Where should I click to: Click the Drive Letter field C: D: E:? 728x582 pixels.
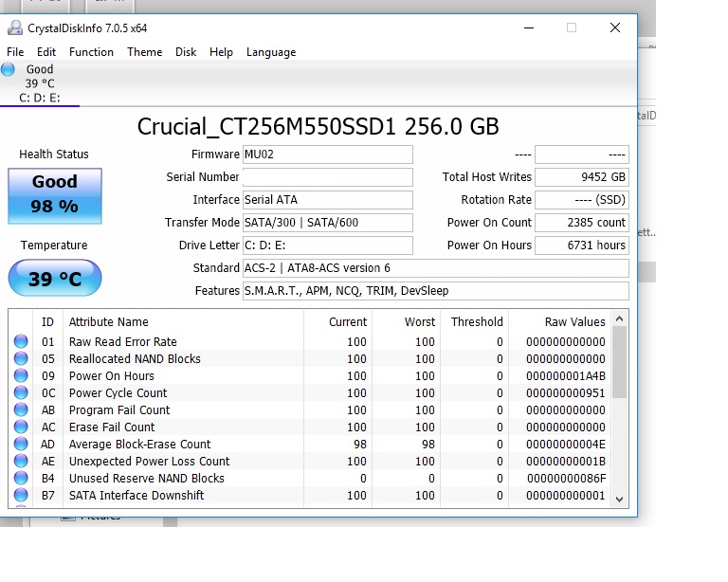pos(328,246)
